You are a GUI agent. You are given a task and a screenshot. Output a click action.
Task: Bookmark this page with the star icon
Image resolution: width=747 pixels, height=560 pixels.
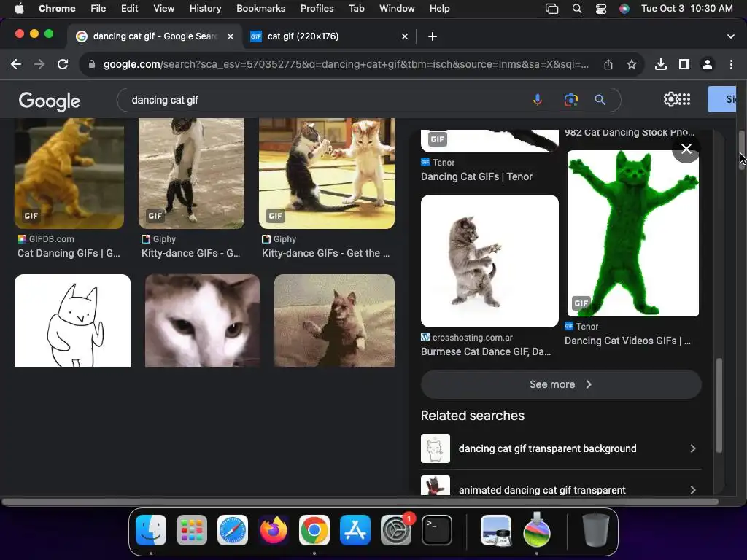(632, 64)
